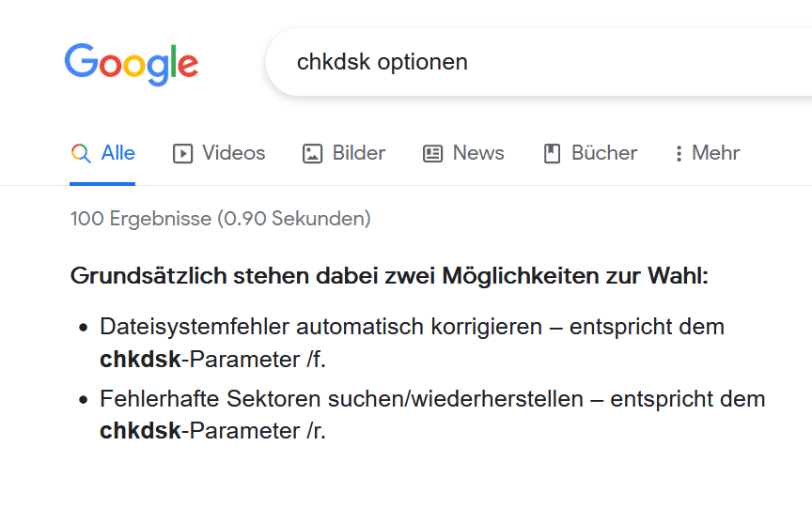Open the Bücher results tab

pyautogui.click(x=604, y=153)
